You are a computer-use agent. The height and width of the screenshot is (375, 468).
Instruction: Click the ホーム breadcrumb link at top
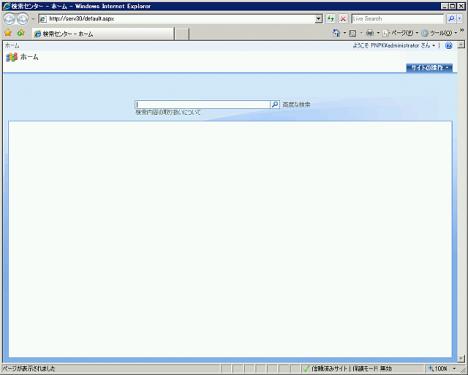[12, 46]
